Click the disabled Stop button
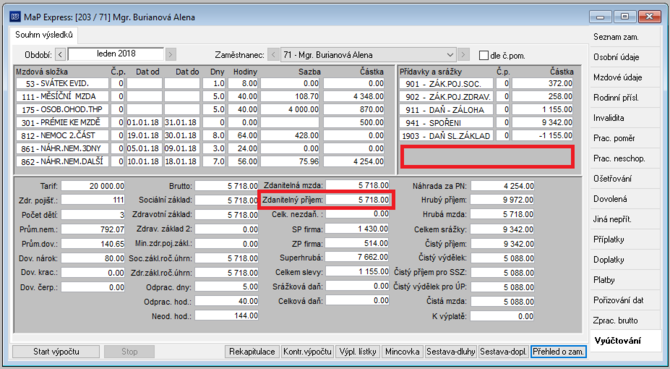Image resolution: width=670 pixels, height=369 pixels. (129, 352)
